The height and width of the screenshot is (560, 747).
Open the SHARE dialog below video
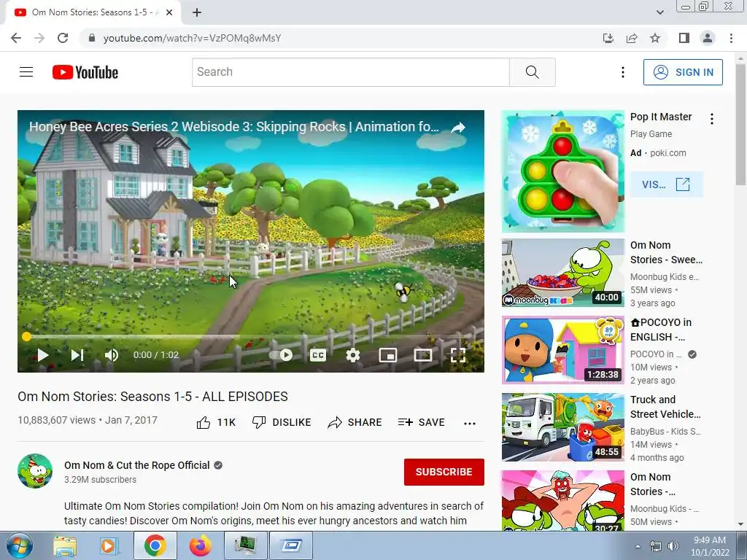[x=355, y=422]
